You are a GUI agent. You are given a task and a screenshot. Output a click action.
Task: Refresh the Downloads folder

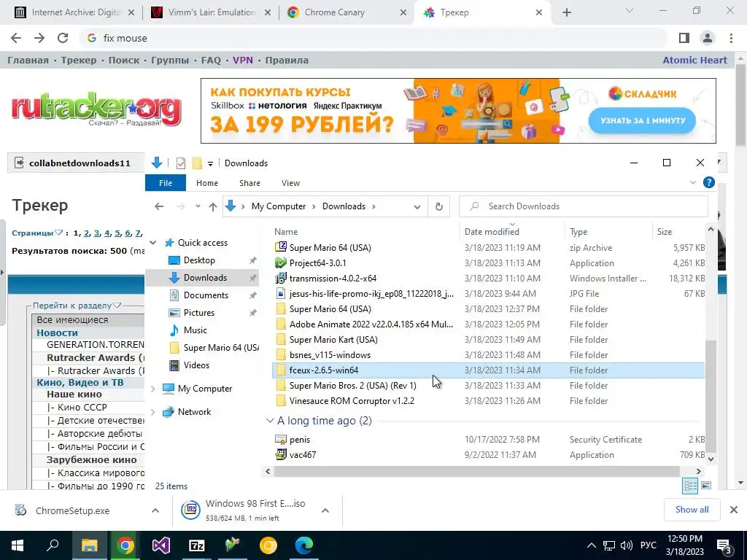point(438,206)
